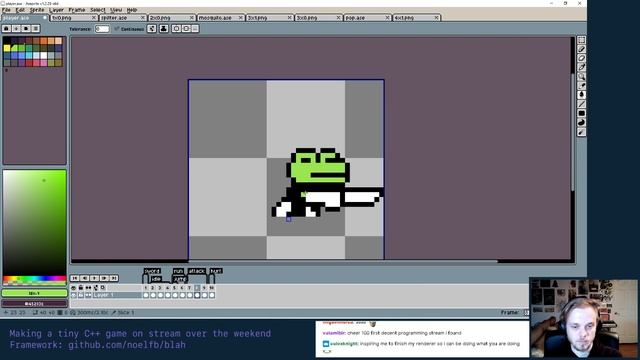Close the mosquito.ase tab
Screen dimensions: 640x360
240,18
